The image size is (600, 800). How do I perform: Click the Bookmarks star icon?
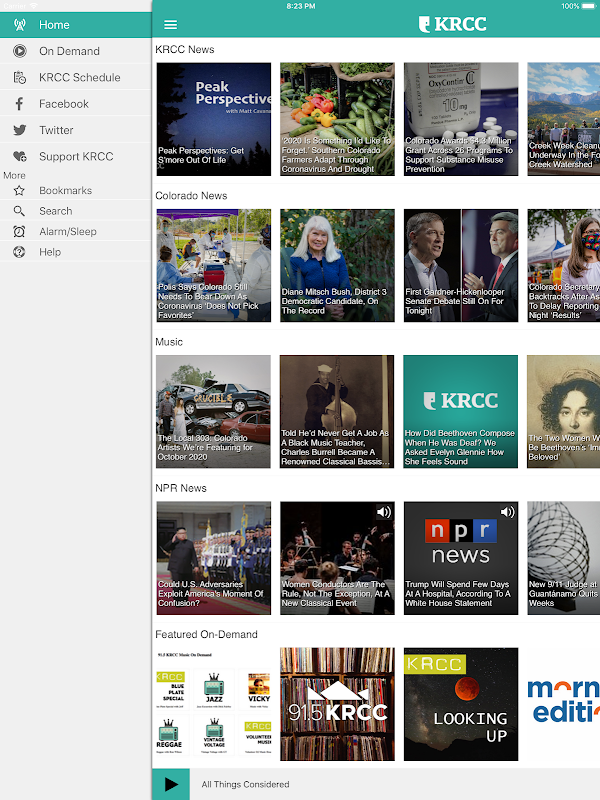click(x=19, y=190)
